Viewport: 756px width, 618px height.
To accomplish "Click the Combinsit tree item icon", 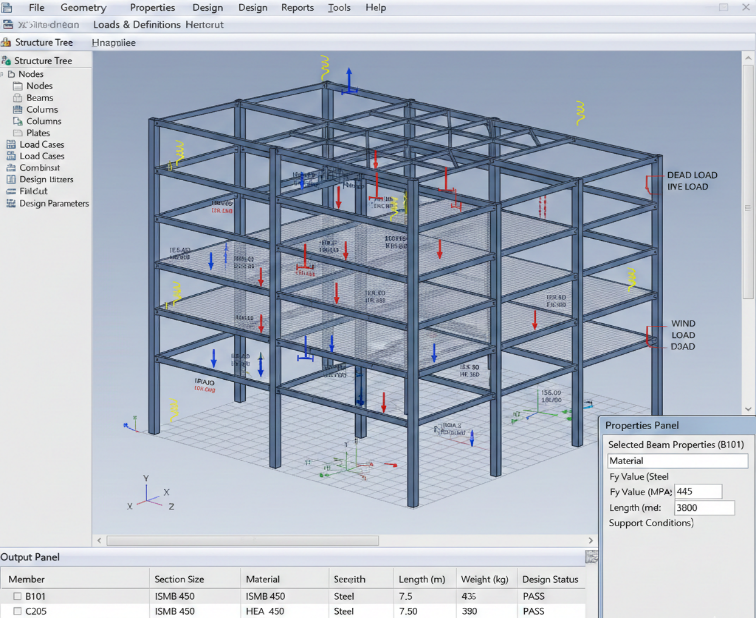I will click(11, 168).
